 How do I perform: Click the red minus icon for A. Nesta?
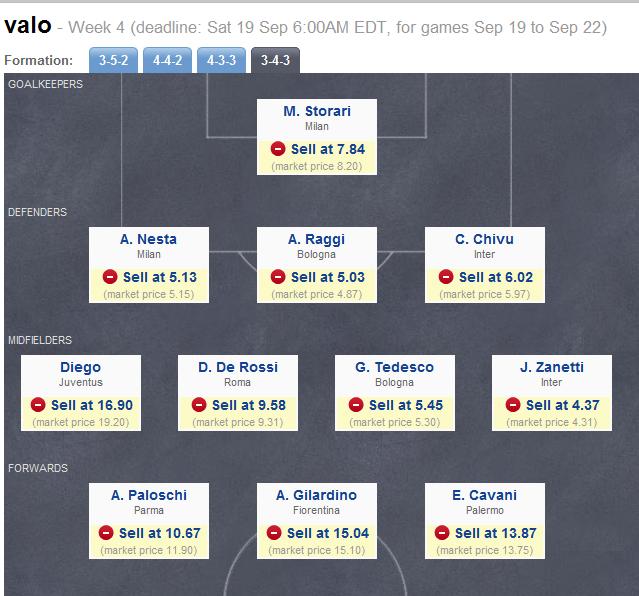pyautogui.click(x=111, y=277)
